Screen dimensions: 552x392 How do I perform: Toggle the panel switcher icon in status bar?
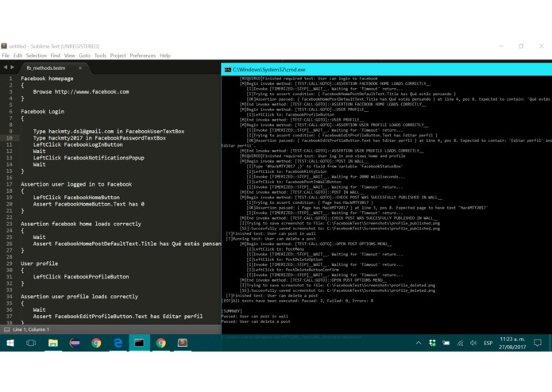(x=6, y=329)
